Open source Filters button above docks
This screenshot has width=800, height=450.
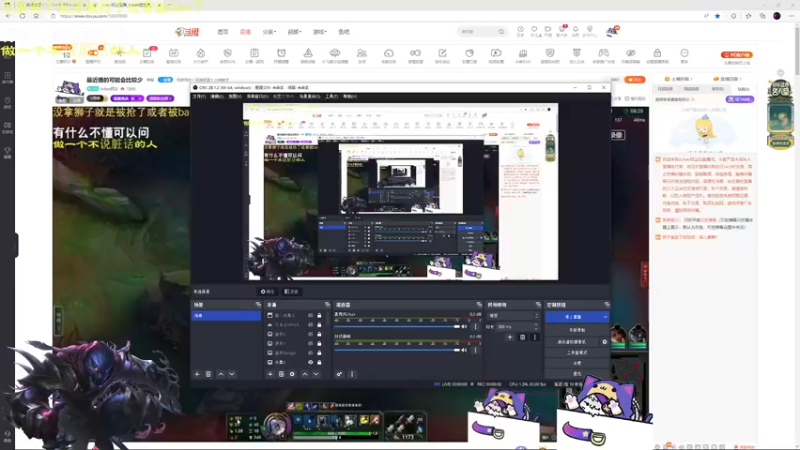tap(291, 291)
